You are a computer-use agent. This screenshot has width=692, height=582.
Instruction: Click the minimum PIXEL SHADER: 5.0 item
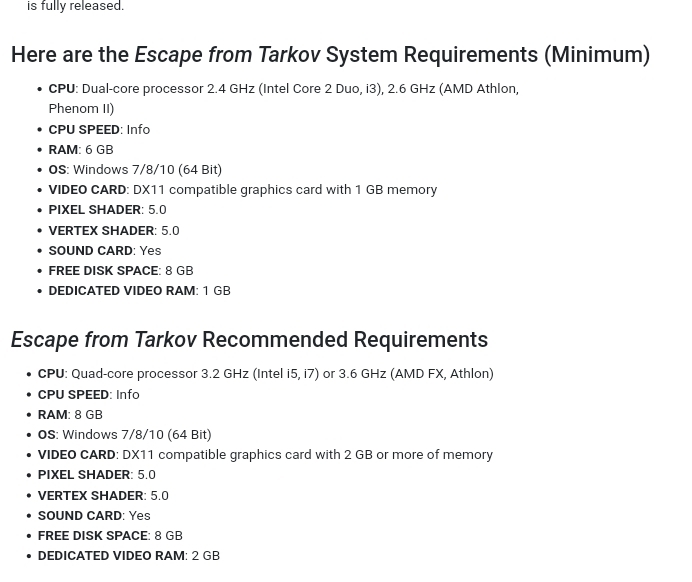coord(107,210)
